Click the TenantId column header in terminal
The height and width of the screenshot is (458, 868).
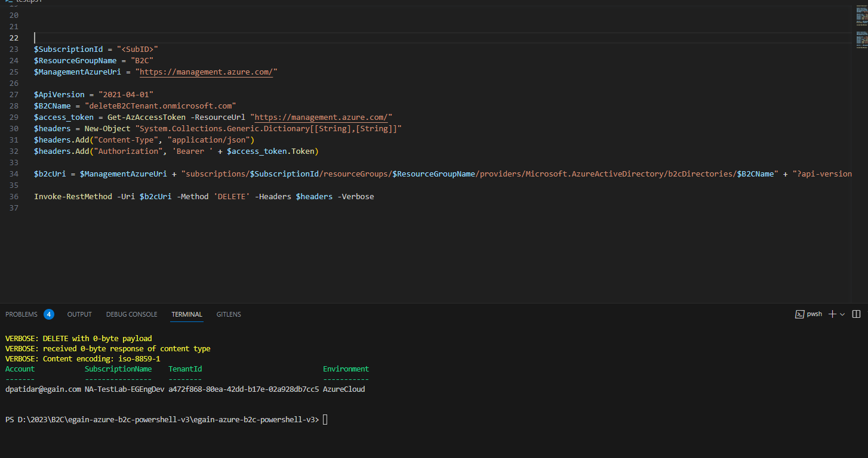[185, 369]
